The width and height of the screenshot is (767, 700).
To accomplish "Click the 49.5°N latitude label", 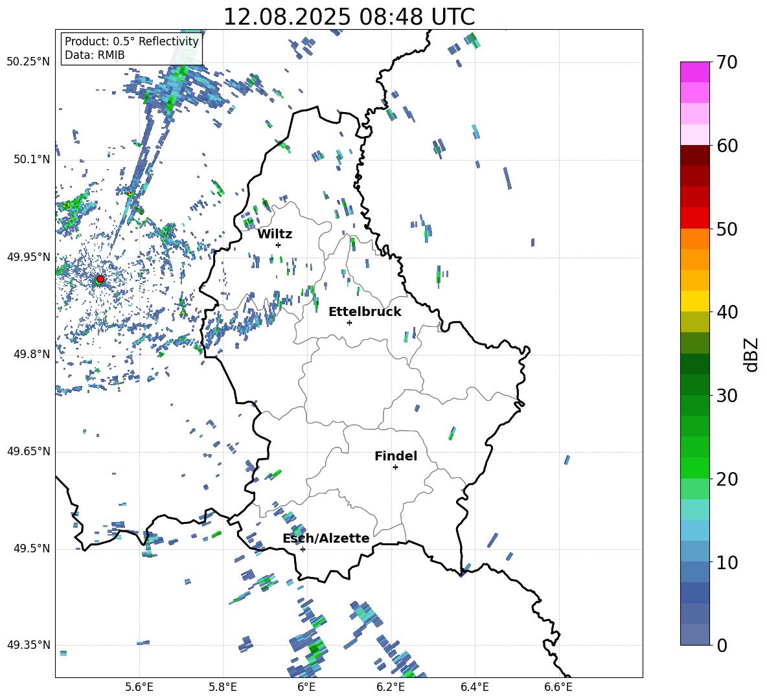I will click(x=32, y=549).
